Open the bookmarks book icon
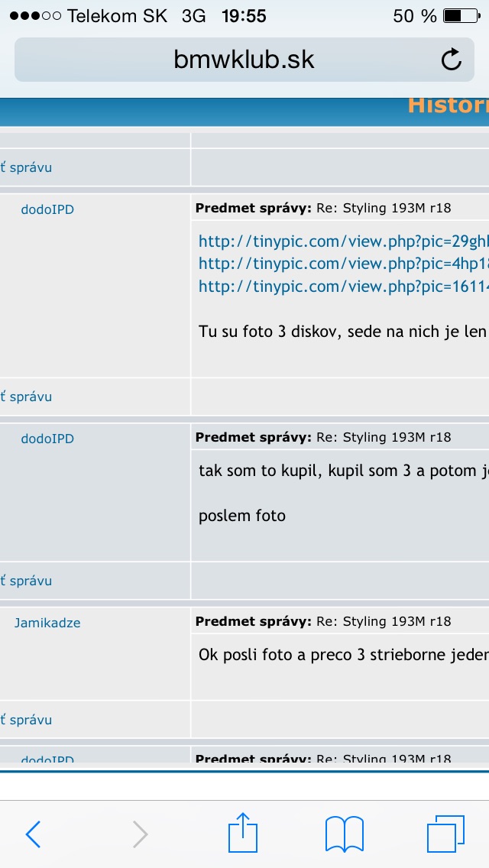Screen dimensions: 489x868 click(x=344, y=833)
